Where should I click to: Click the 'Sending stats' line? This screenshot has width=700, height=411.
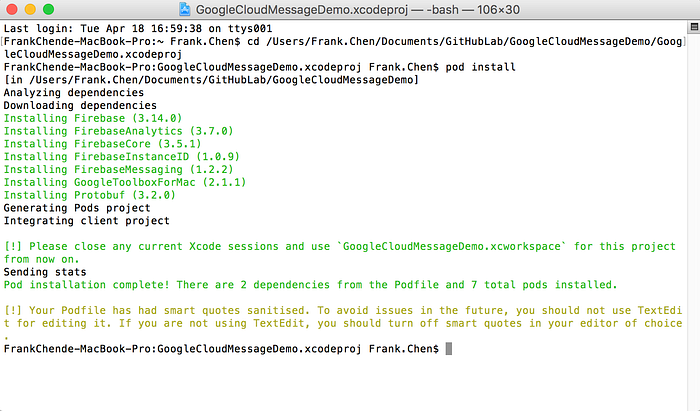tap(45, 272)
